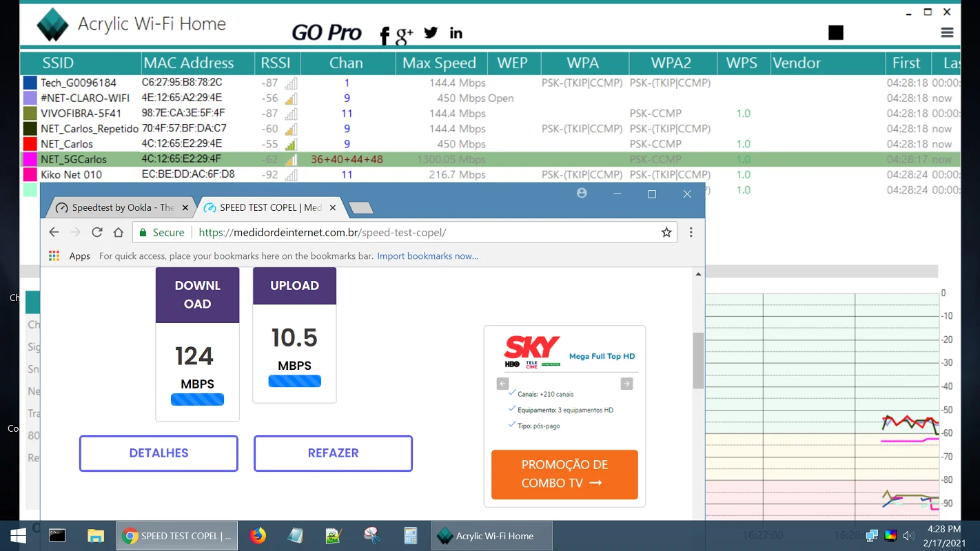Open Acrylic's Google Plus icon
Image resolution: width=980 pixels, height=551 pixels.
(405, 34)
